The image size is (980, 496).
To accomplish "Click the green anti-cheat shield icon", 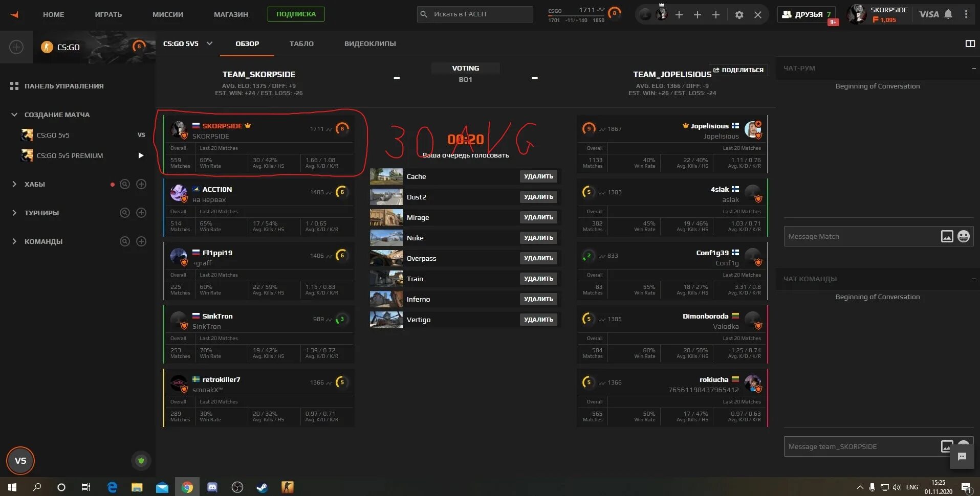I will [x=141, y=461].
